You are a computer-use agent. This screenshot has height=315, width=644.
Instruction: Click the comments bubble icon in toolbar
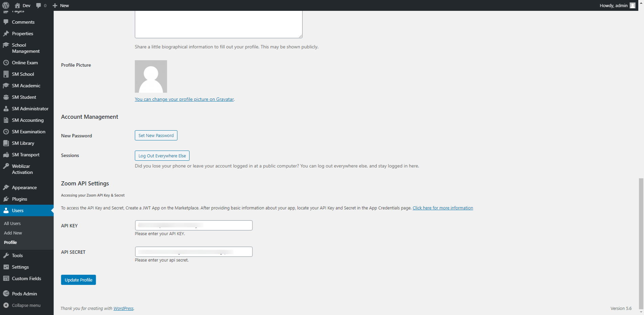39,5
